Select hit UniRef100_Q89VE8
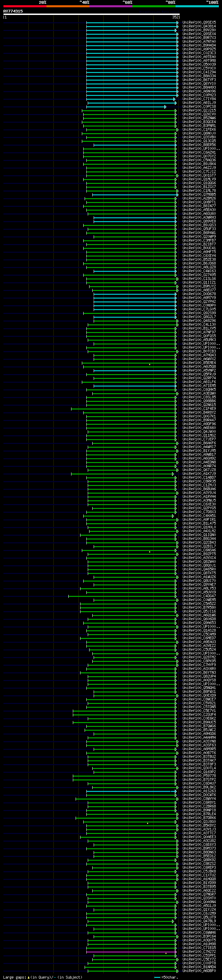This screenshot has height=980, width=222. point(199,221)
